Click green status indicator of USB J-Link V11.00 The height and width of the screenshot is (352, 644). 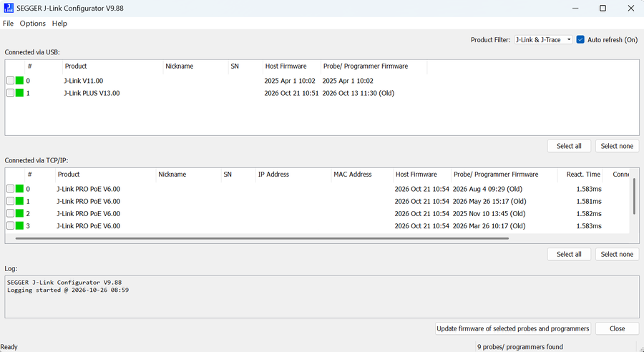click(19, 81)
